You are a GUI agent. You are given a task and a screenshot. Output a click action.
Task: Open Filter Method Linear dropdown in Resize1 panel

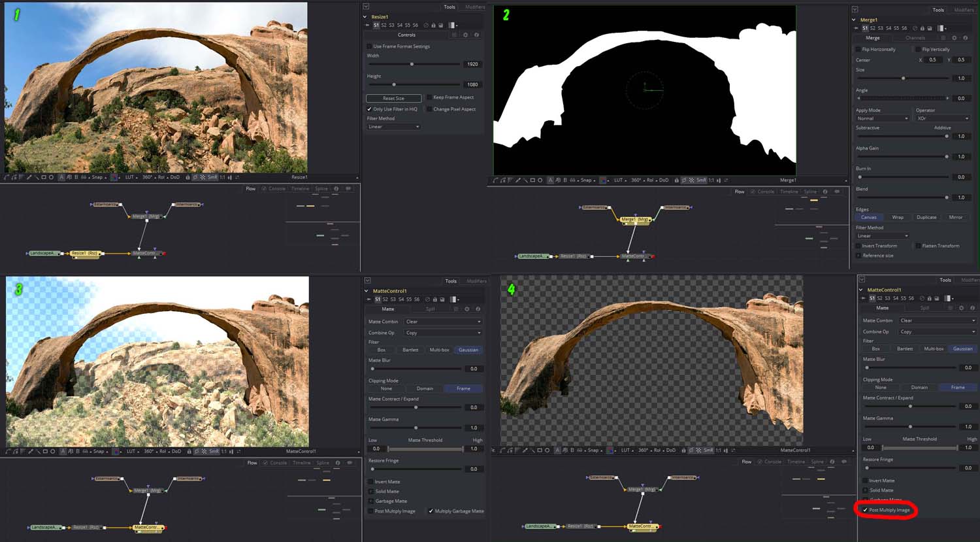(x=393, y=127)
